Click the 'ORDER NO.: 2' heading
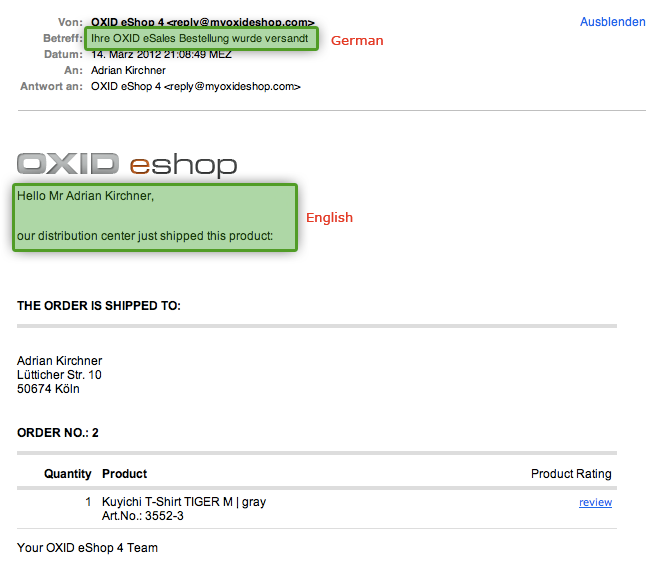The image size is (654, 577). coord(58,433)
